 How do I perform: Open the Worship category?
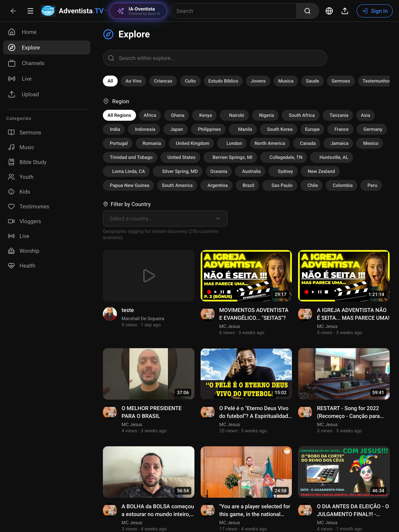tap(47, 251)
